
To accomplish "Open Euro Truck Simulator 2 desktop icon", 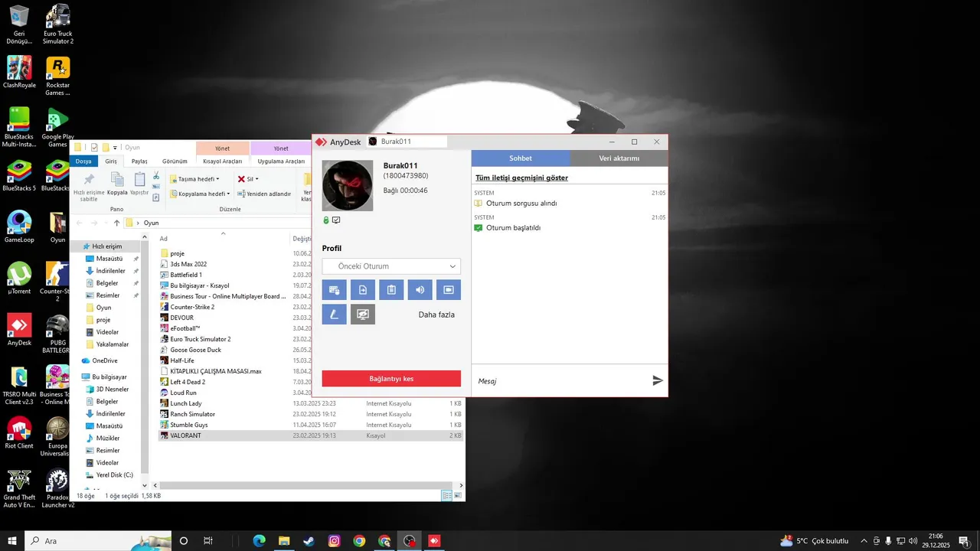I will pos(57,24).
